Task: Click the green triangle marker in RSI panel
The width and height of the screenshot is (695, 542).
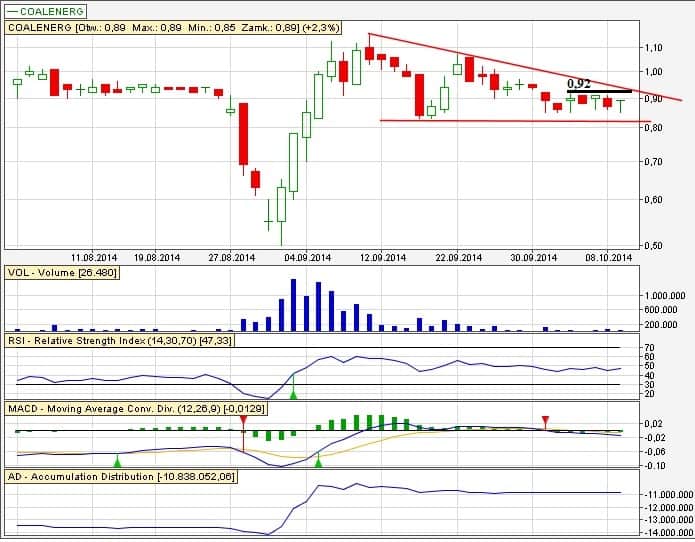Action: (x=293, y=396)
